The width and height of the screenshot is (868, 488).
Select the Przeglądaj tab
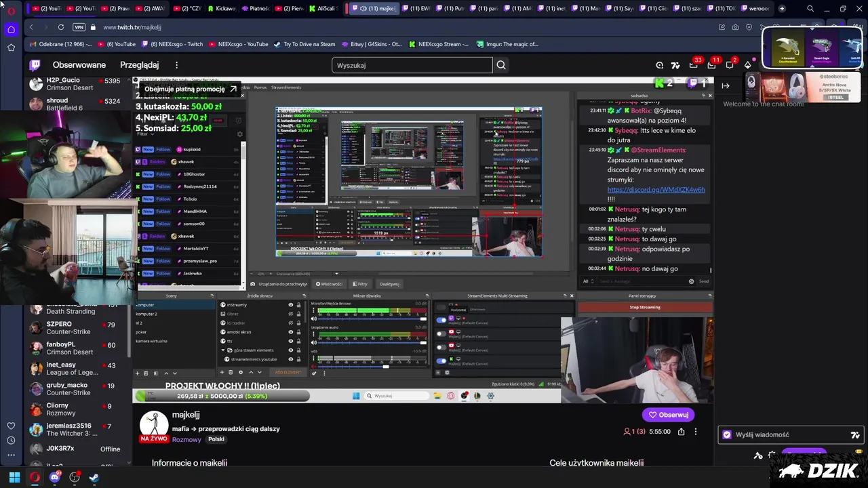click(139, 65)
